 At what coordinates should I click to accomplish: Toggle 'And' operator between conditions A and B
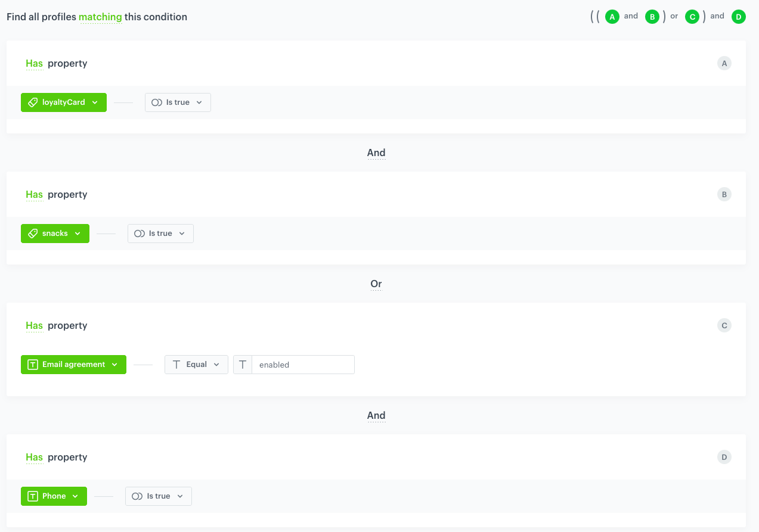[376, 153]
